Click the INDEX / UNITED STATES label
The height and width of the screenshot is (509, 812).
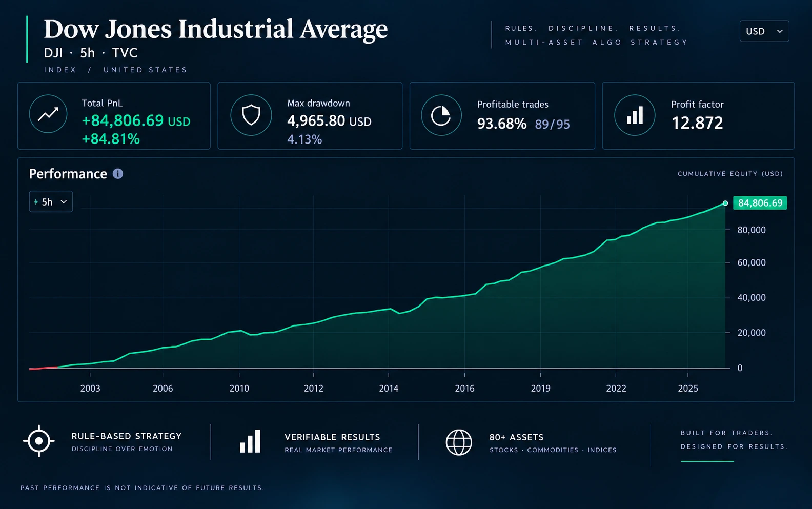[115, 70]
